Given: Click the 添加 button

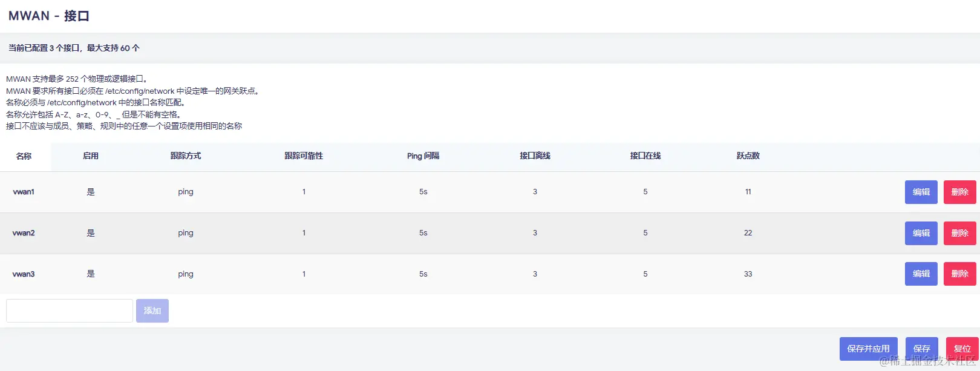Looking at the screenshot, I should pos(152,310).
